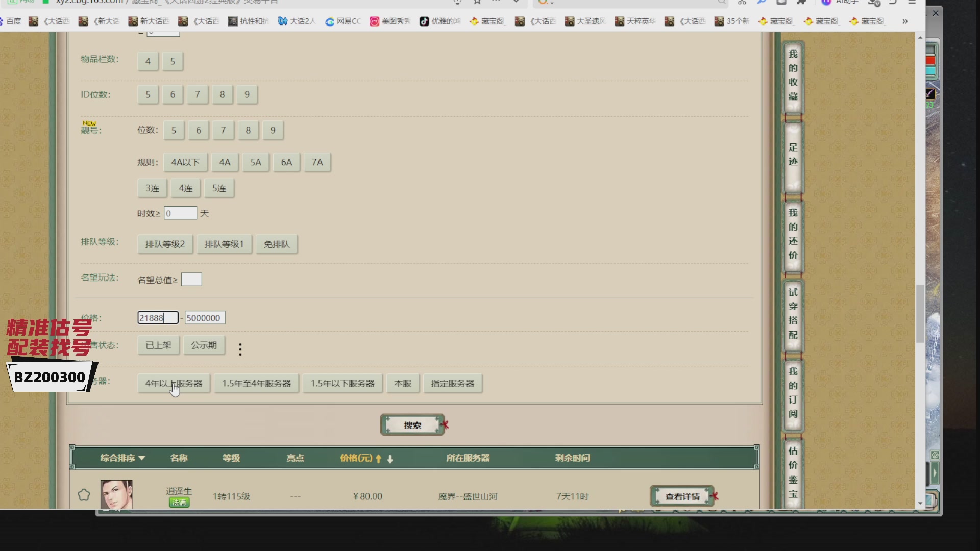
Task: Select the 5A 靓号 rule filter
Action: click(255, 162)
